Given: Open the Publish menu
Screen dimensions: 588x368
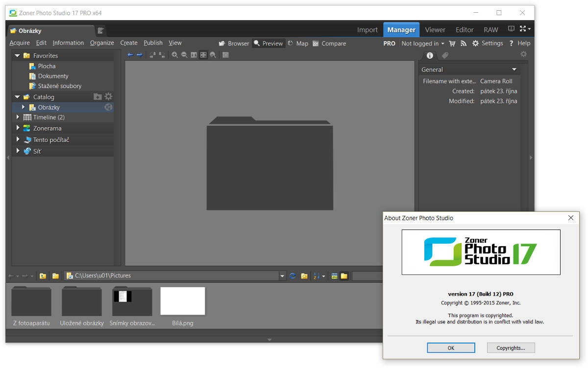Looking at the screenshot, I should click(153, 43).
